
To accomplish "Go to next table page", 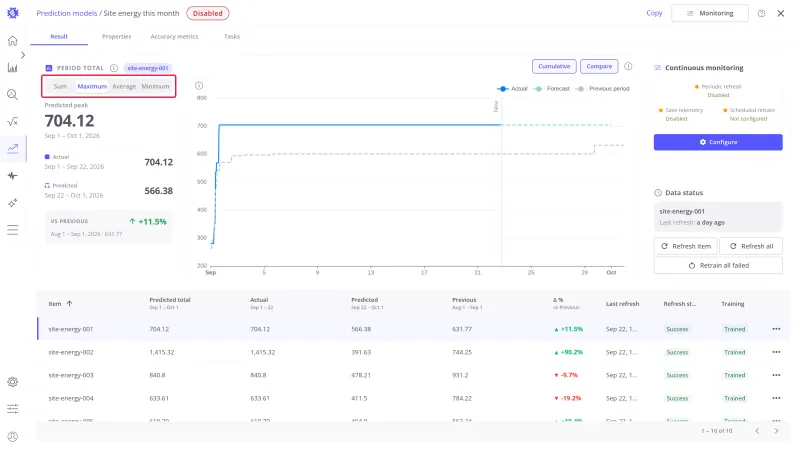I will [x=776, y=431].
